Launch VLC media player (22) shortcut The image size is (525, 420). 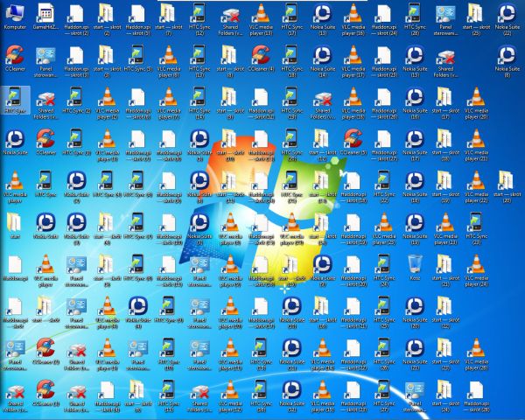[477, 187]
